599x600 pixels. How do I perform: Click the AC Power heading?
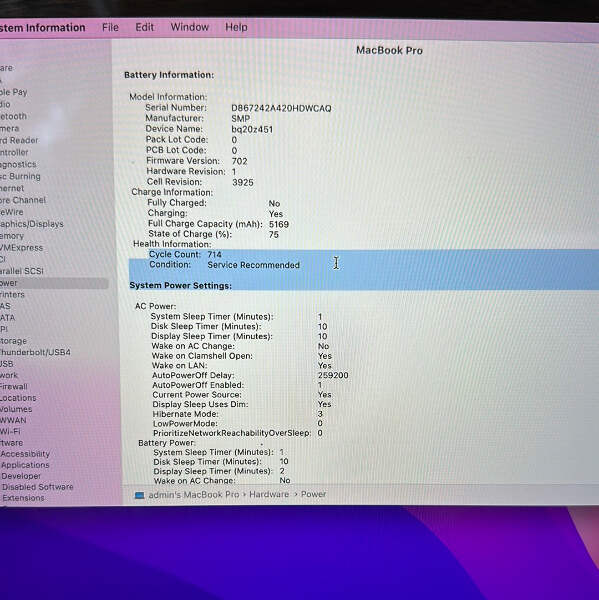[155, 306]
